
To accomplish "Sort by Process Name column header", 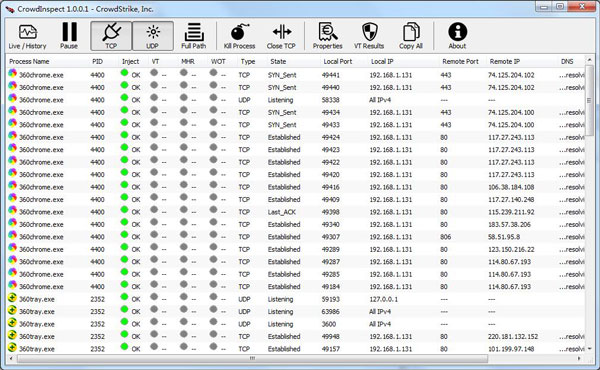I will pos(29,61).
